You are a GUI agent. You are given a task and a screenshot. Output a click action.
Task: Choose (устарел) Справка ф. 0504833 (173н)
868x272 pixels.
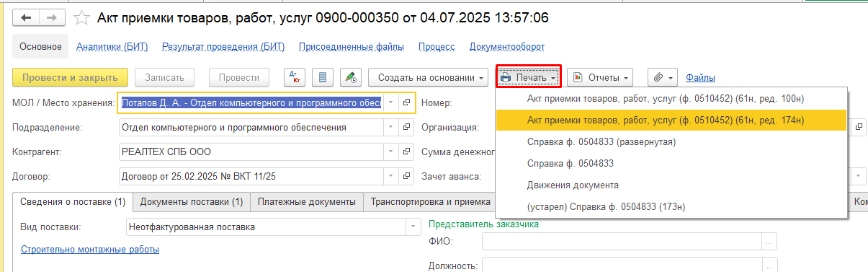coord(671,207)
